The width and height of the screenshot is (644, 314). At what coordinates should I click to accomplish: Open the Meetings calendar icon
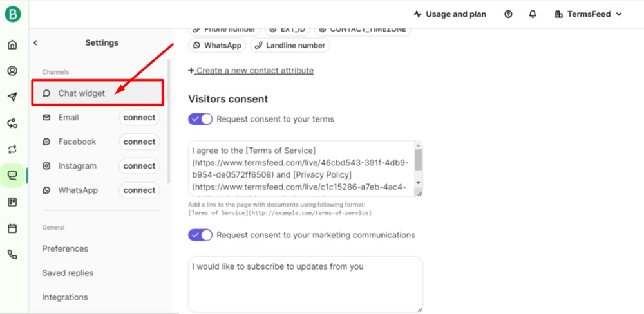click(x=13, y=228)
